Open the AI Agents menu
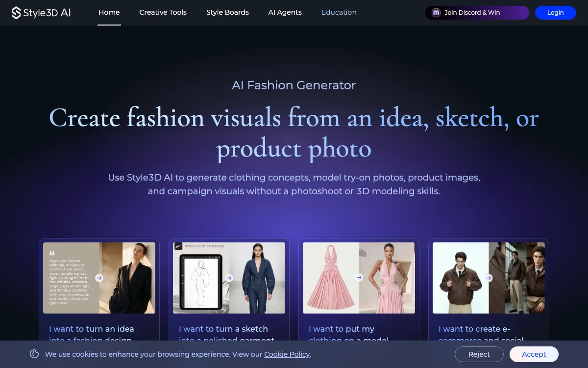 pyautogui.click(x=285, y=12)
